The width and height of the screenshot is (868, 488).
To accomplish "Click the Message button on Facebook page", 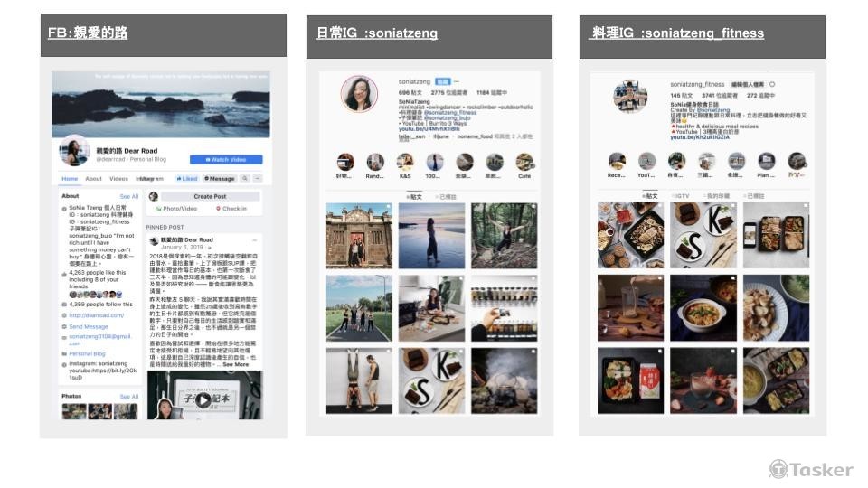I will click(220, 179).
